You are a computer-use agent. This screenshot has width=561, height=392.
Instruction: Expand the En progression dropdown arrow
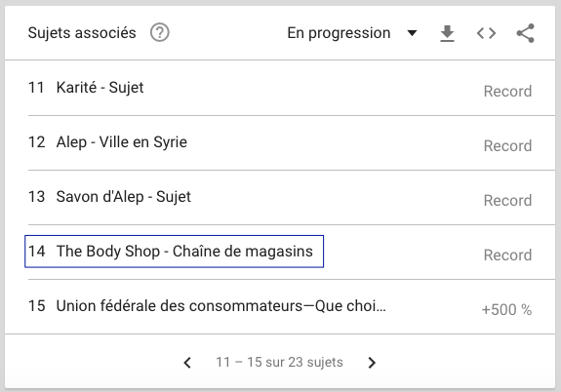pos(412,33)
